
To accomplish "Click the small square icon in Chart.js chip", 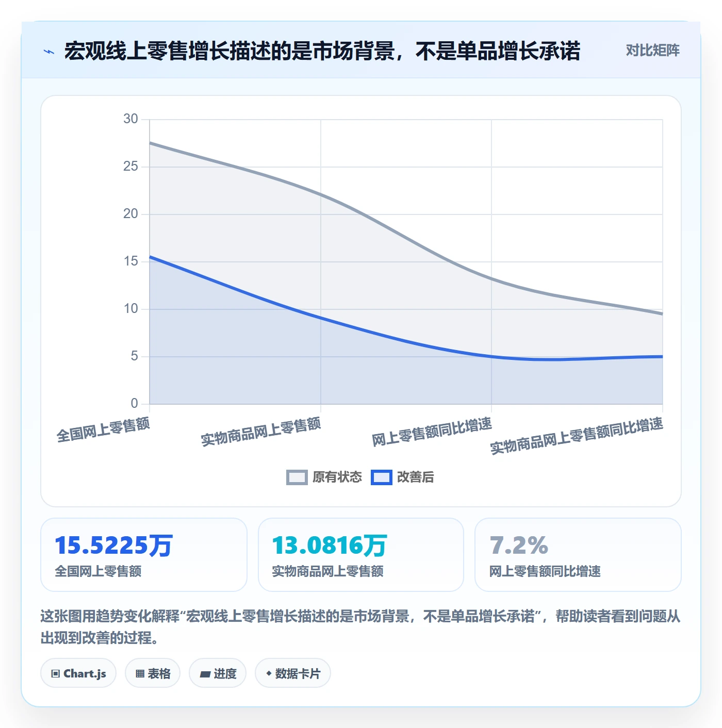I will tap(56, 673).
